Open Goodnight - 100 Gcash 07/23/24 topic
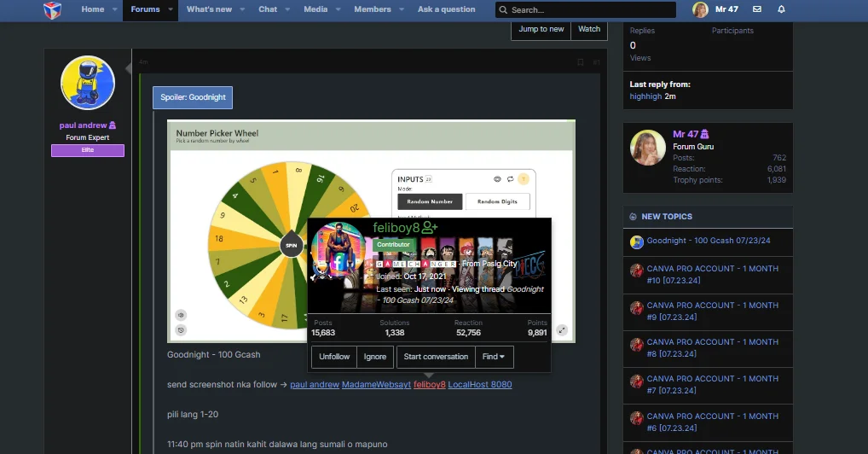Screen dimensions: 868x454 [x=709, y=241]
